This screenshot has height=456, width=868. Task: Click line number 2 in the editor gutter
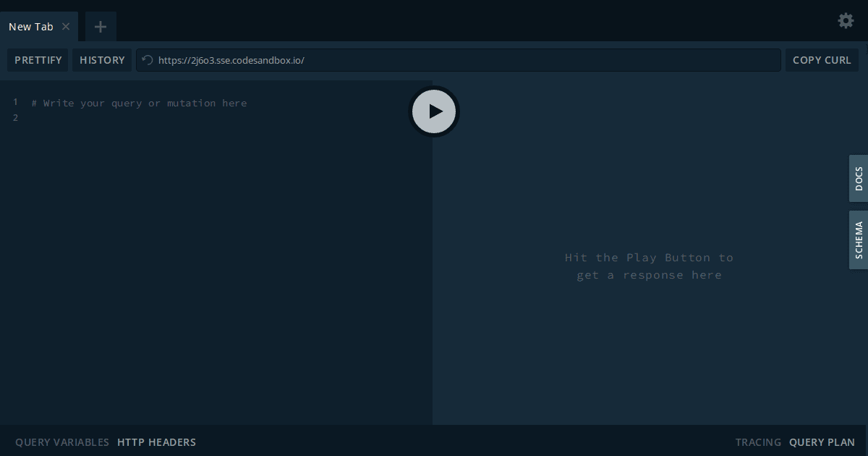[15, 117]
